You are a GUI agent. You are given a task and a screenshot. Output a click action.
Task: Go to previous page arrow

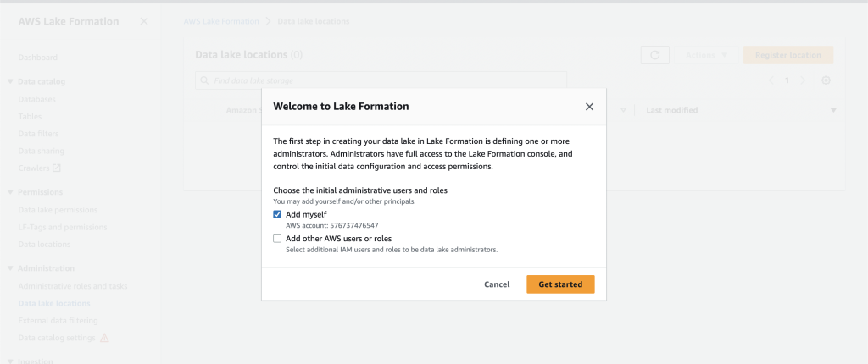click(x=771, y=80)
